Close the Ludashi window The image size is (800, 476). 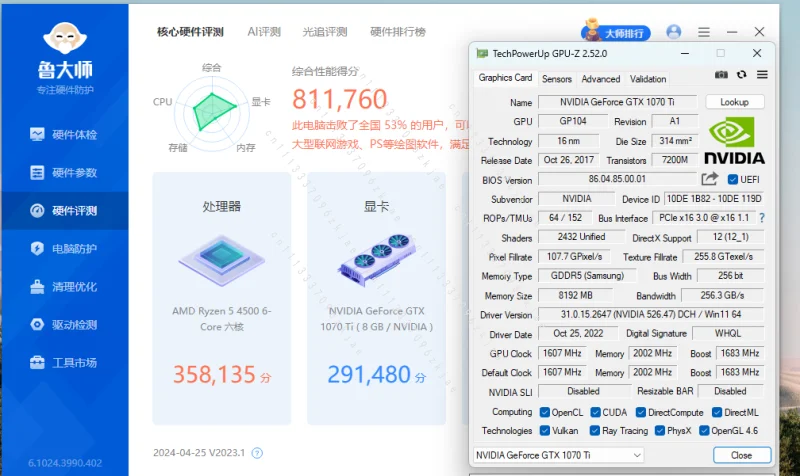tap(759, 32)
